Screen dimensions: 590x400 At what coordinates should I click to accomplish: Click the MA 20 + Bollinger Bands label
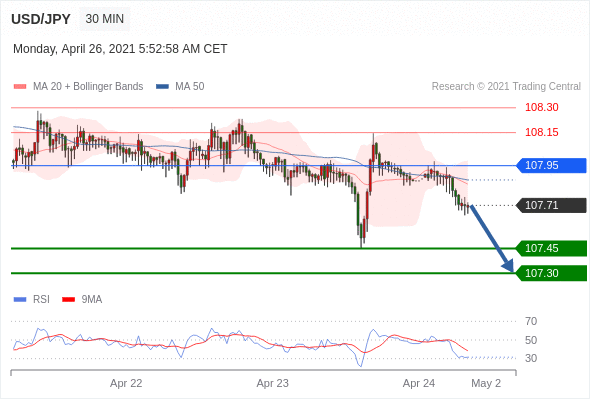point(88,87)
